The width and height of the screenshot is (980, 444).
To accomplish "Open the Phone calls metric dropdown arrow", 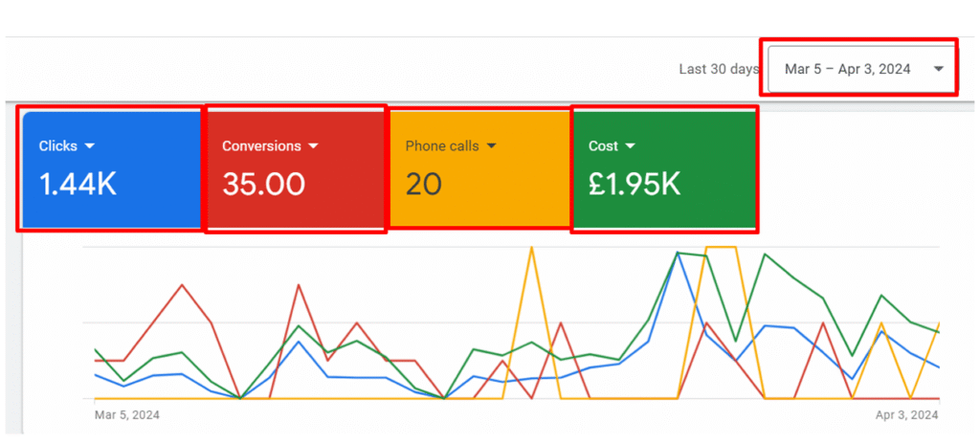I will pos(491,145).
